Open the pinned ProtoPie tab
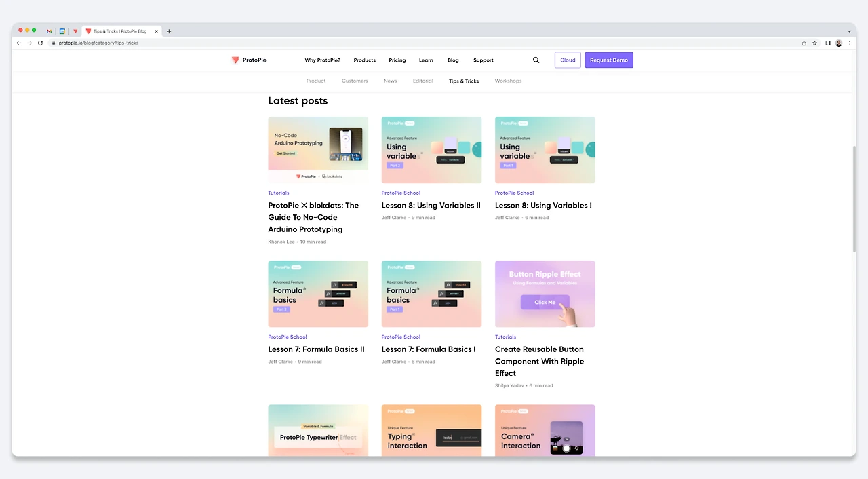Screen dimensions: 868x479 click(x=75, y=31)
